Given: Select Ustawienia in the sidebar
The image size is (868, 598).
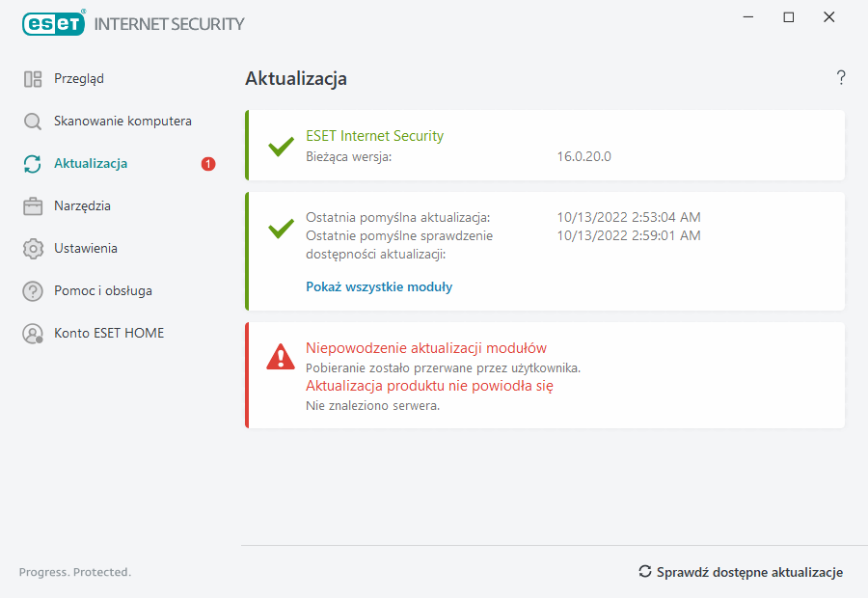Looking at the screenshot, I should click(x=86, y=249).
